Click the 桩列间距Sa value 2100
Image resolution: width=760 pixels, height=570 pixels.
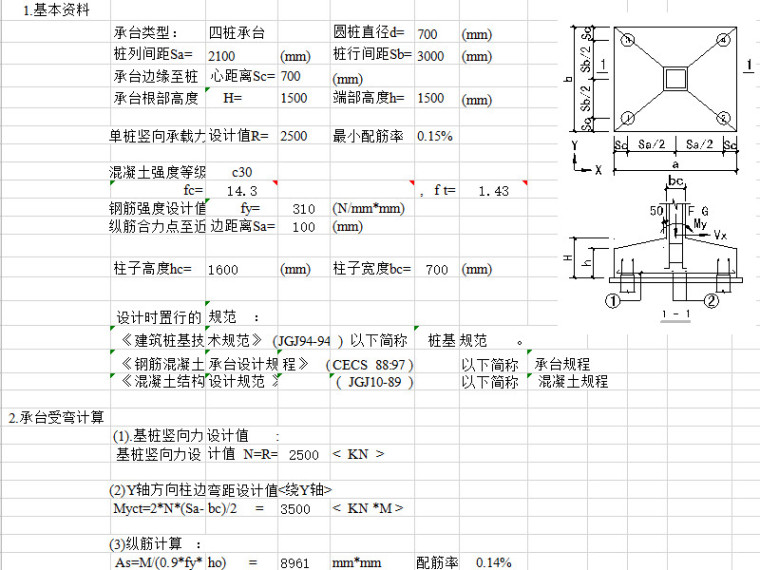[x=222, y=56]
